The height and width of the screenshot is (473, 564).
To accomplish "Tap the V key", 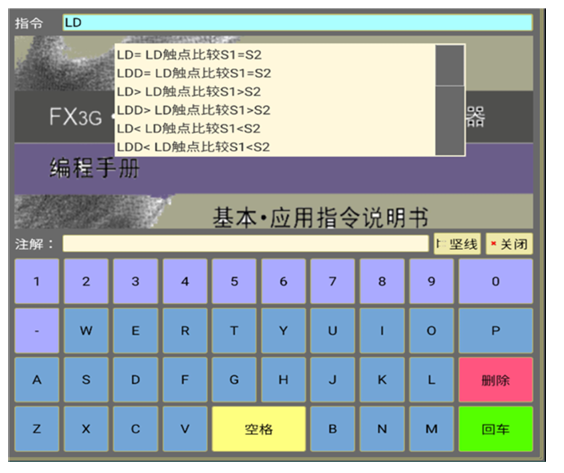I will click(185, 429).
